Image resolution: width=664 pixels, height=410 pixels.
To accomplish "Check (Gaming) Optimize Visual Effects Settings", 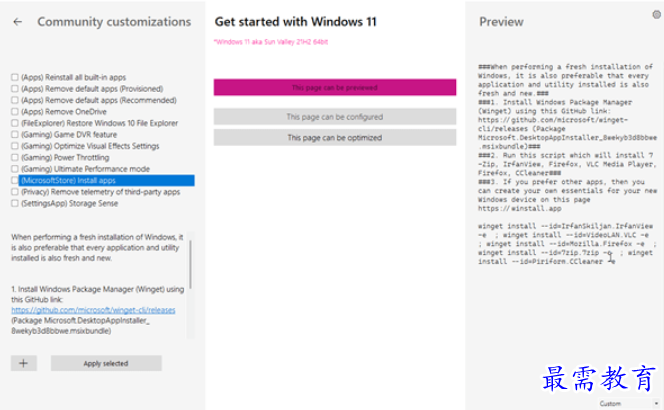I will [15, 146].
